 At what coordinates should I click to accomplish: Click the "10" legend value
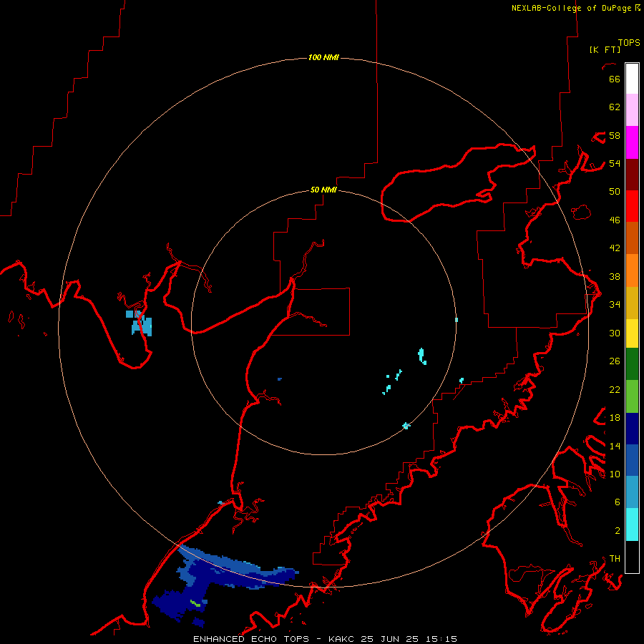pyautogui.click(x=615, y=474)
